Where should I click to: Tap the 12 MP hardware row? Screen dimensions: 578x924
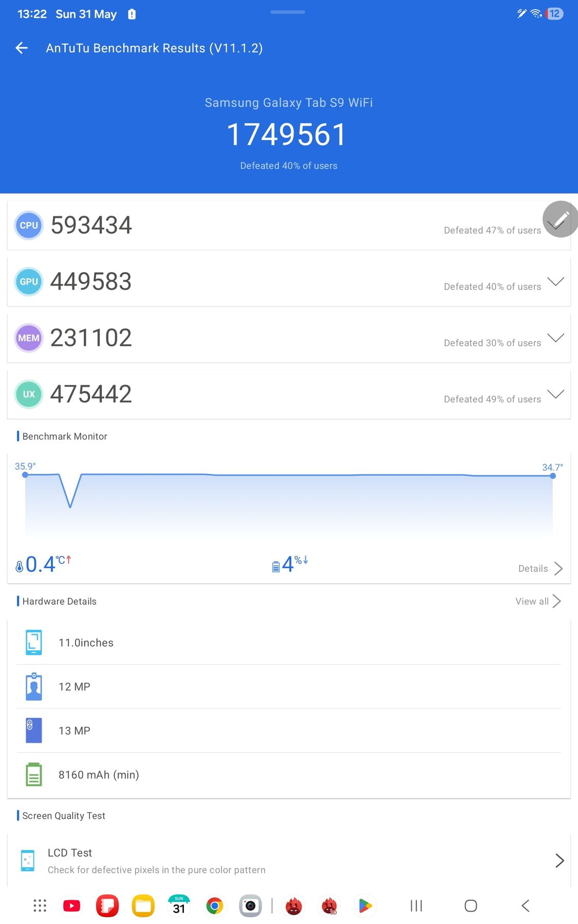tap(289, 687)
